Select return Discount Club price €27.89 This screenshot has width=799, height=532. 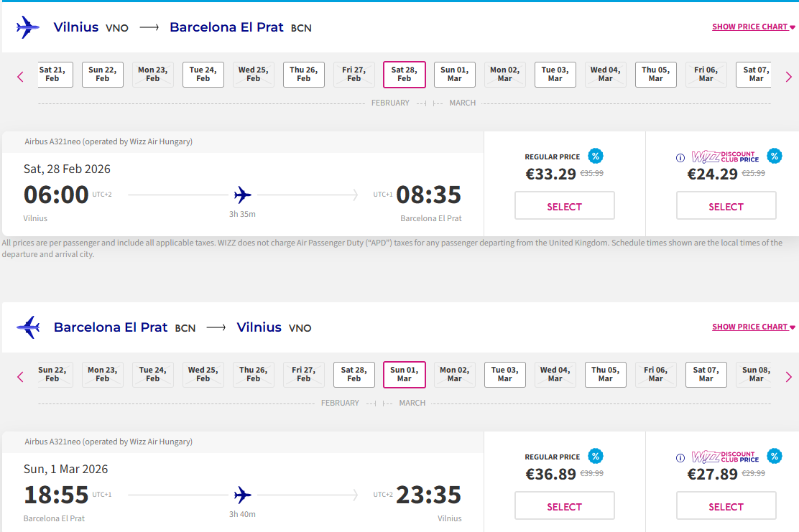click(x=726, y=506)
